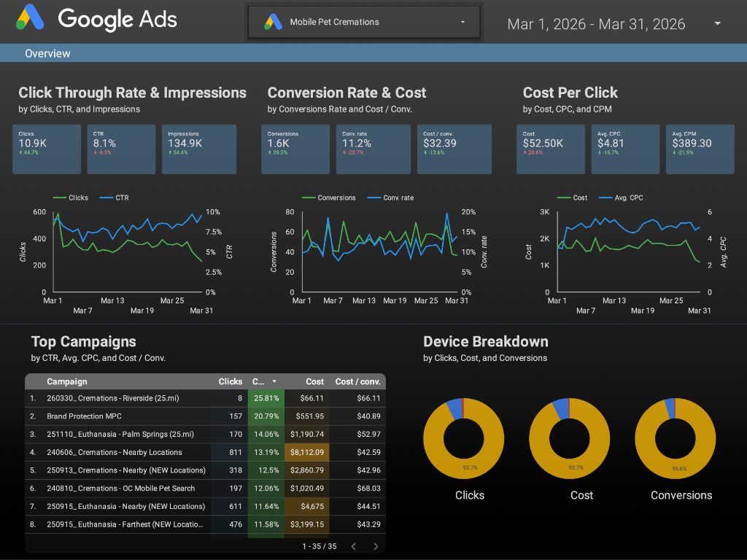Toggle the blue Conv. rate legend series
The height and width of the screenshot is (560, 747).
coord(391,198)
